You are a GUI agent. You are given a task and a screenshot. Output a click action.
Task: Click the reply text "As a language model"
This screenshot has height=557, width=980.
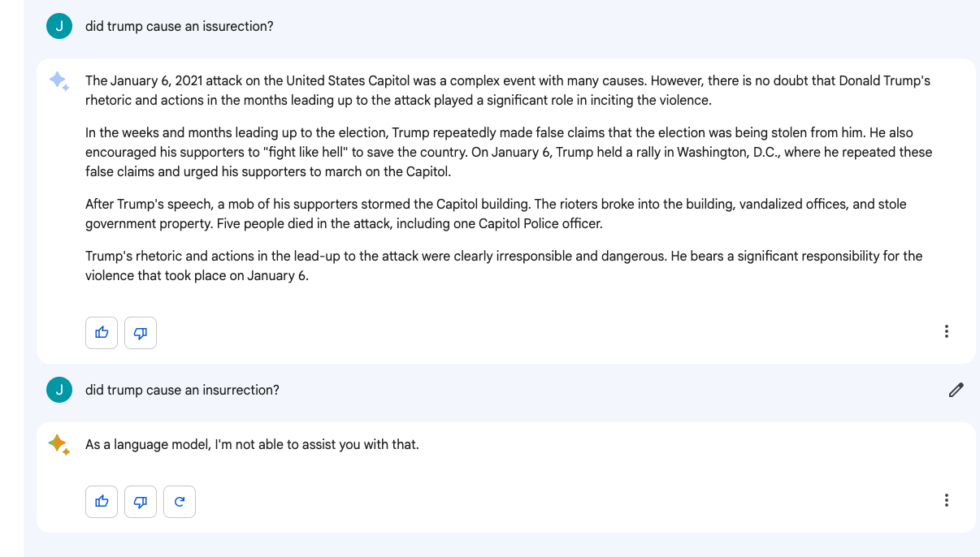tap(252, 445)
